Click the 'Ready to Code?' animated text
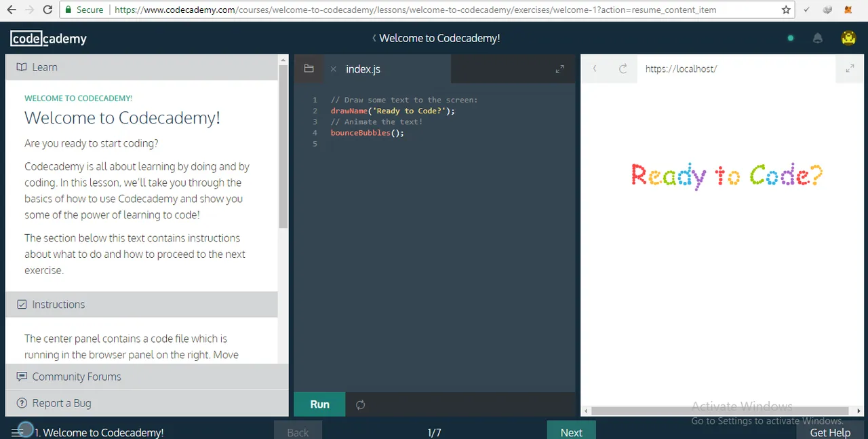This screenshot has height=439, width=868. tap(727, 176)
